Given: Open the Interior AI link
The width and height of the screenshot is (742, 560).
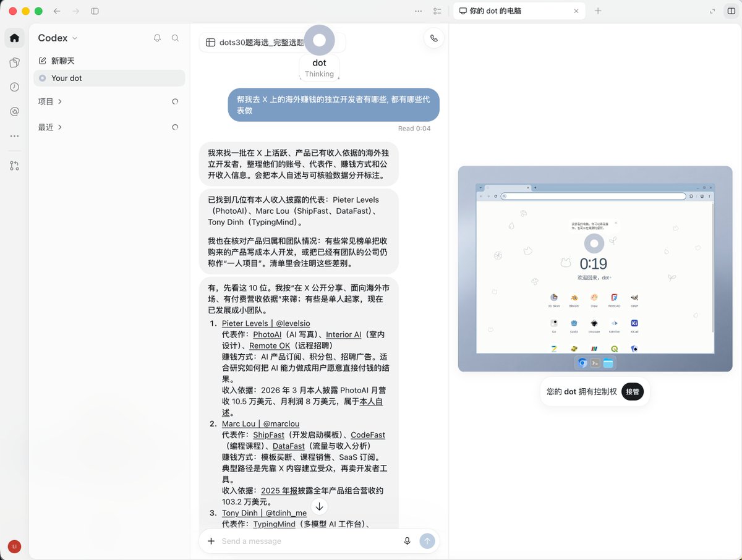Looking at the screenshot, I should [343, 334].
